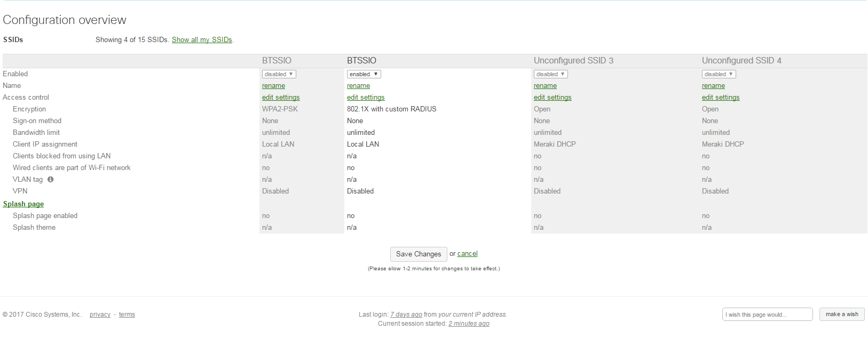Edit access control settings for Unconfigured SSID 3
868x338 pixels.
(x=553, y=98)
